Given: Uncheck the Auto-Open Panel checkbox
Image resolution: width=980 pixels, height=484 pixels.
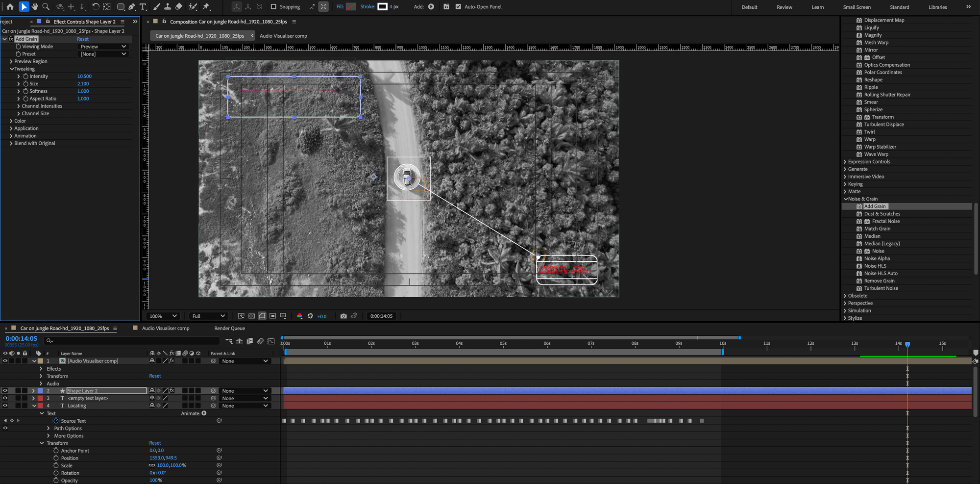Looking at the screenshot, I should click(458, 7).
